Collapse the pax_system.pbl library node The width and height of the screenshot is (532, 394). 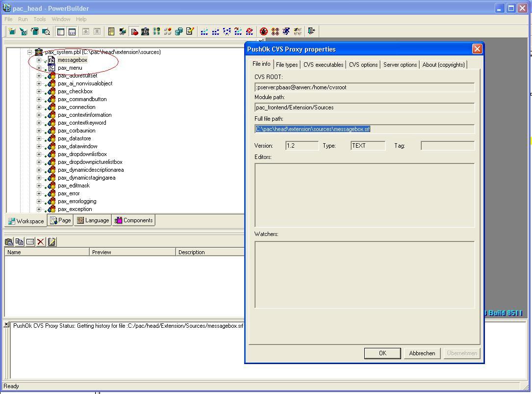pyautogui.click(x=29, y=52)
